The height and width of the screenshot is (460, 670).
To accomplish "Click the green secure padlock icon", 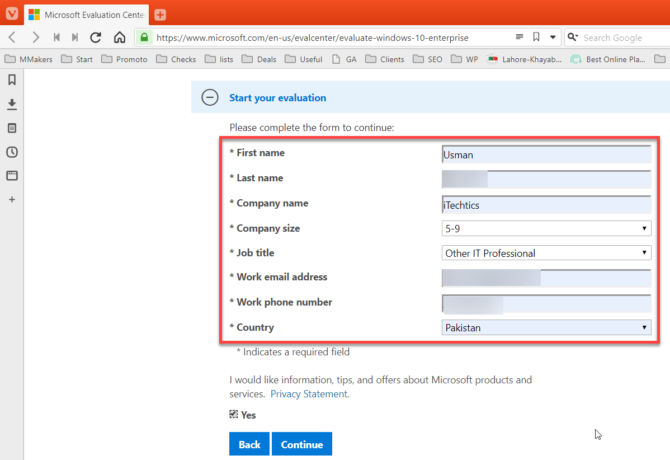I will tap(144, 38).
